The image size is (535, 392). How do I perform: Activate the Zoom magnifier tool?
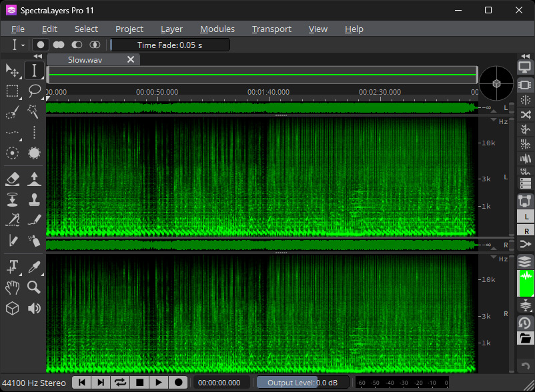point(35,287)
